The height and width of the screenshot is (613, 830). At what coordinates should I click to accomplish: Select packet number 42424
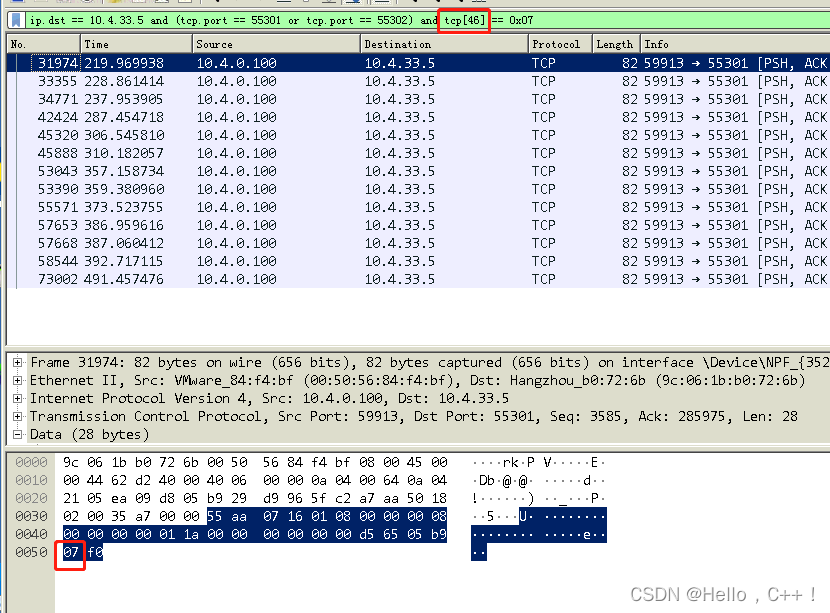point(418,117)
